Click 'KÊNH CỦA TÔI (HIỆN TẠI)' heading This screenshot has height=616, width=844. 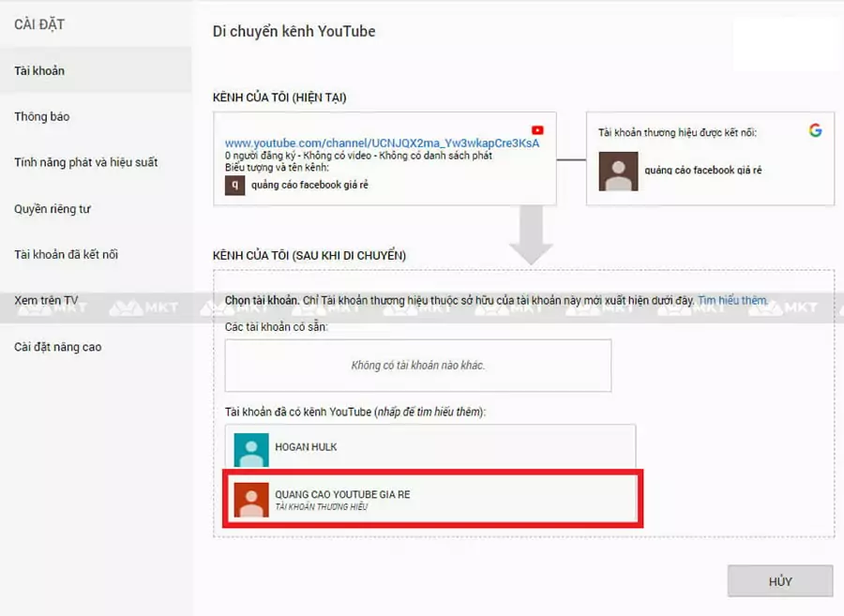click(279, 98)
